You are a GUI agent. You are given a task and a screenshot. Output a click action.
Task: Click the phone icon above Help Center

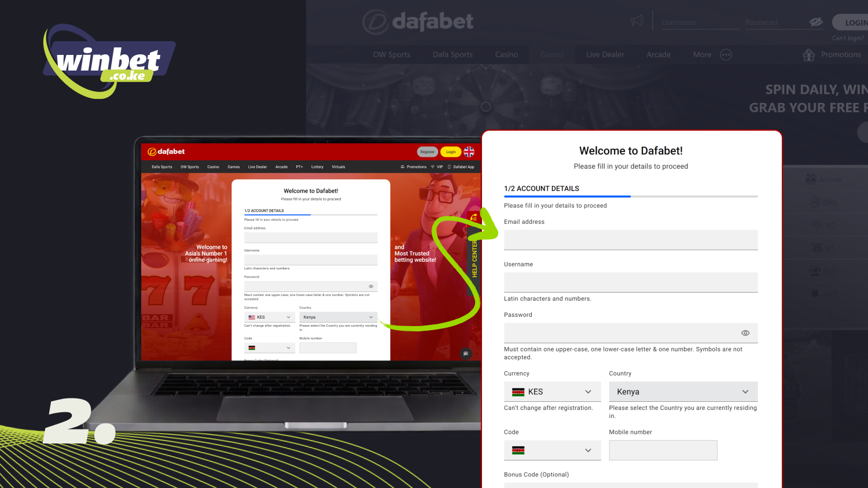coord(473,216)
